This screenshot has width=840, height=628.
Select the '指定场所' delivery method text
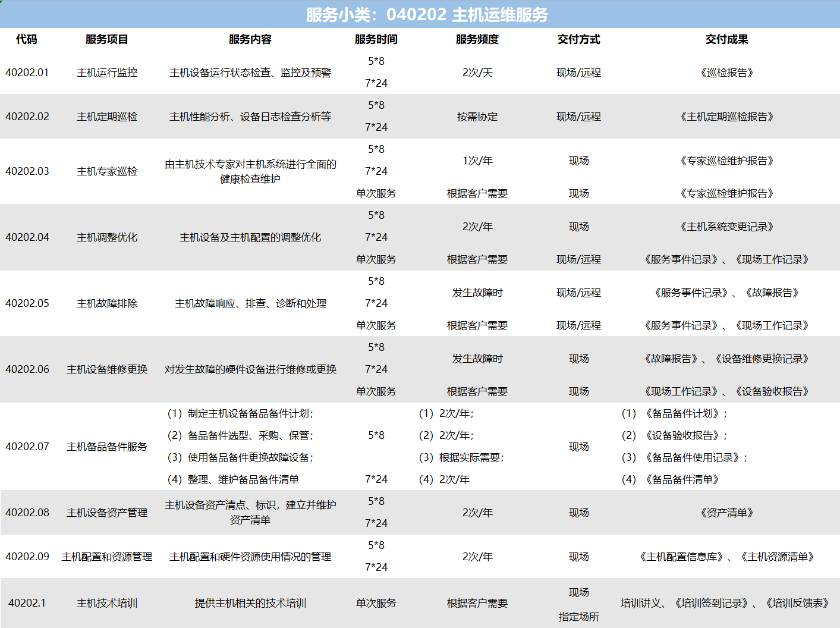[578, 617]
